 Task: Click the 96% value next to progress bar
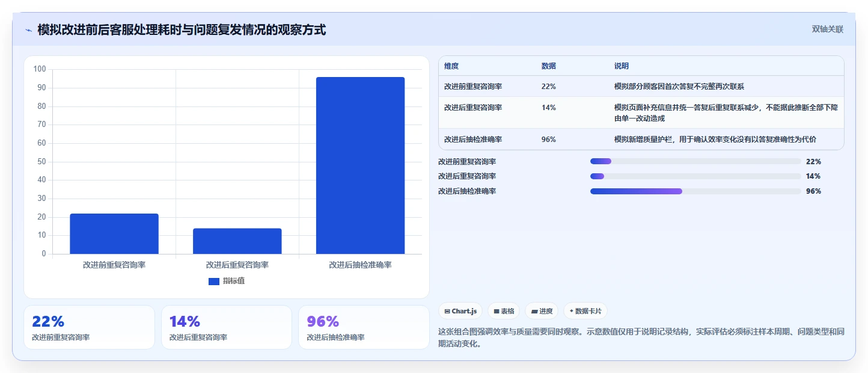pos(813,191)
